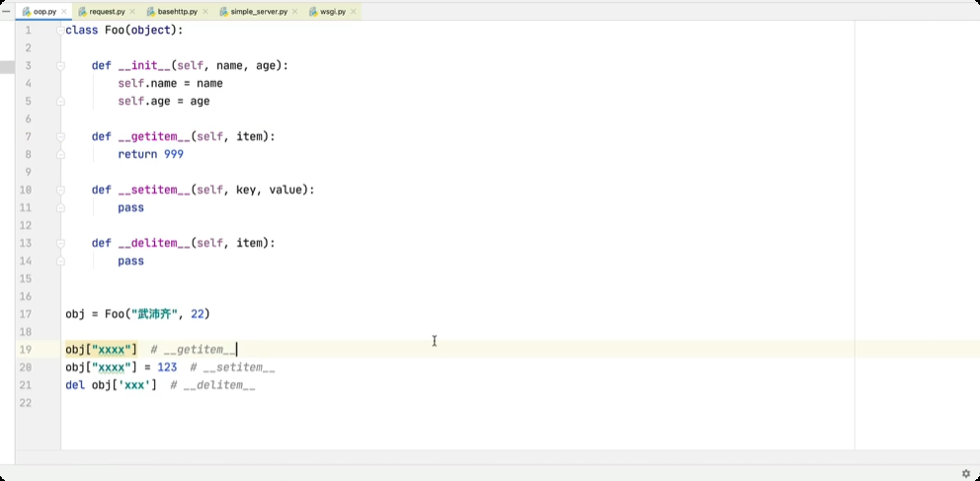Close the request.py tab
Viewport: 980px width, 481px height.
pos(131,12)
